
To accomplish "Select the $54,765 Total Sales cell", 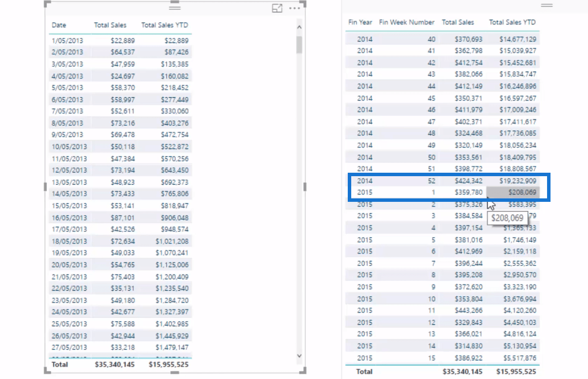I will [x=123, y=265].
